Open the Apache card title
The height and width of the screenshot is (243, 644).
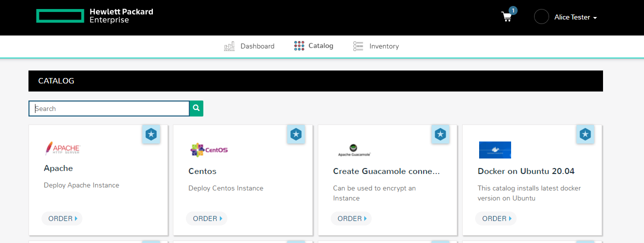coord(58,168)
